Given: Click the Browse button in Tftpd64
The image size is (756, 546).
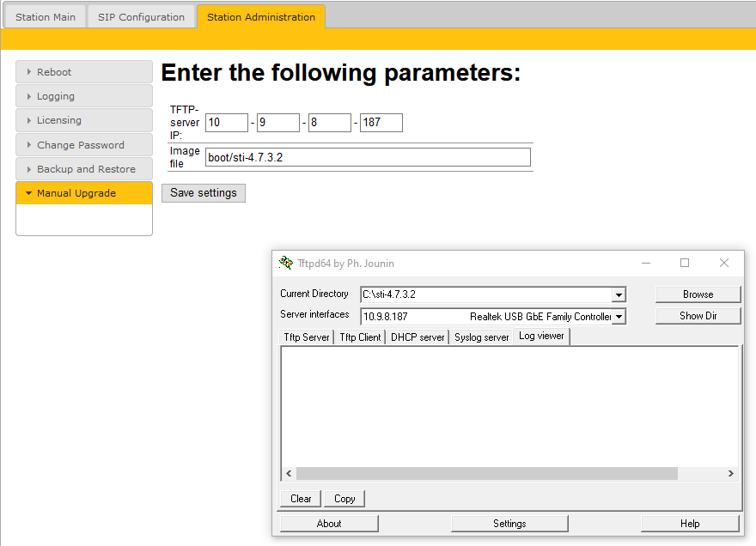Looking at the screenshot, I should point(698,294).
